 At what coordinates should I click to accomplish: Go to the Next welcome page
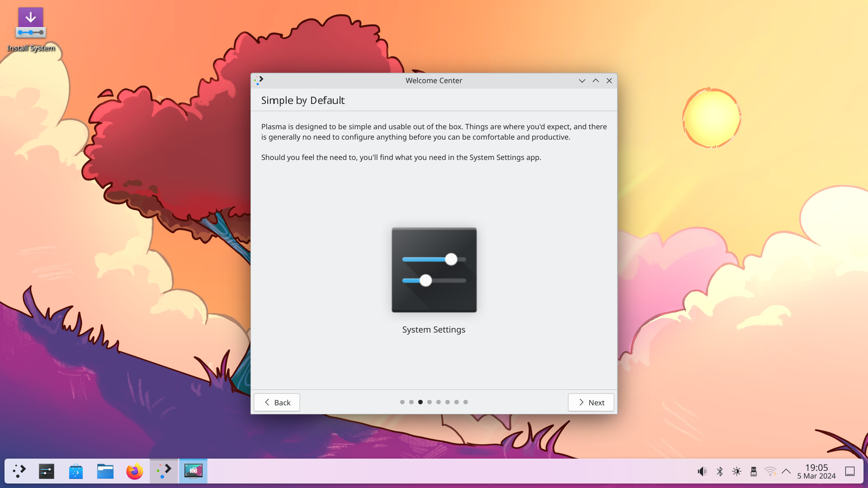coord(591,403)
